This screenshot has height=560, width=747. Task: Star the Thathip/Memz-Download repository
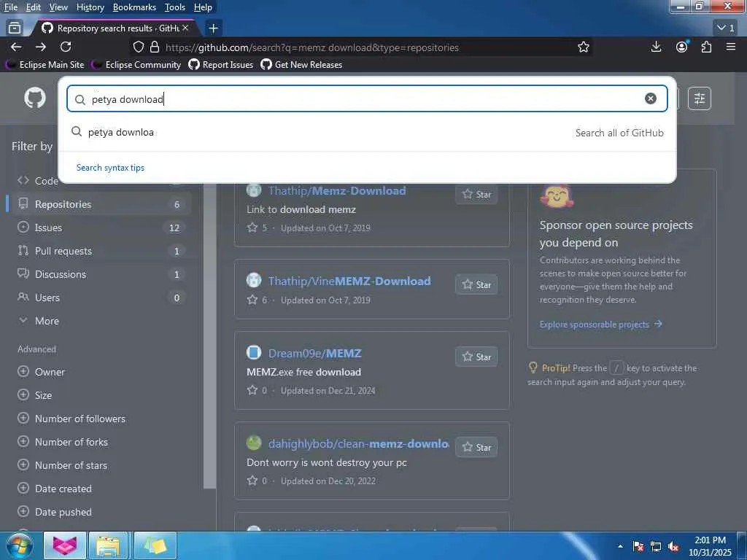476,194
